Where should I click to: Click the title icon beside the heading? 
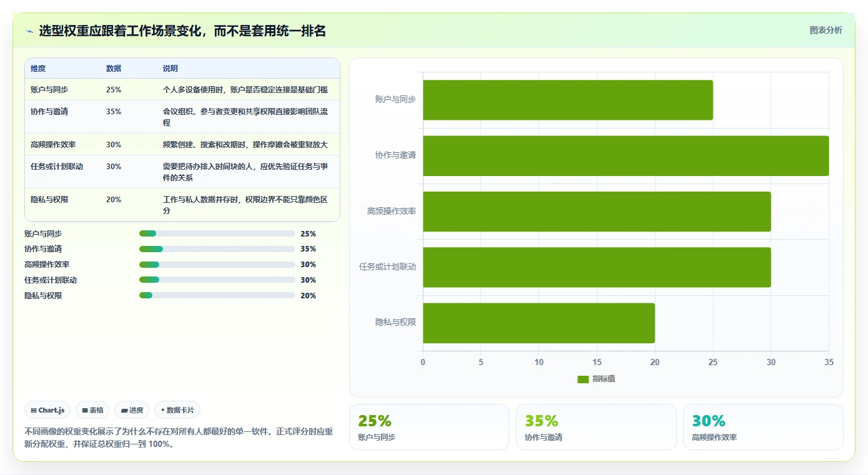(29, 31)
